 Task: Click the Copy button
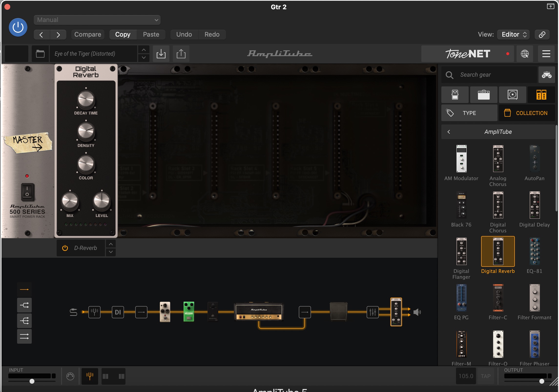click(123, 34)
